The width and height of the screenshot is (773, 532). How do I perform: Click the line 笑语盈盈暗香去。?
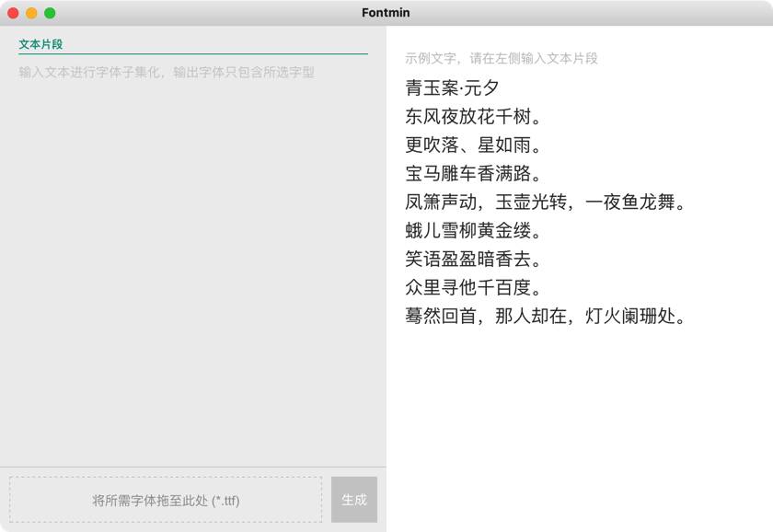[473, 259]
